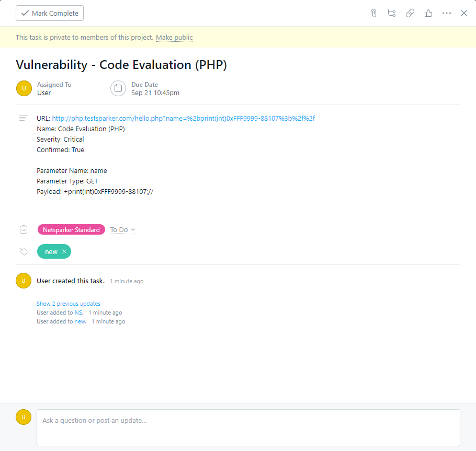Image resolution: width=476 pixels, height=451 pixels.
Task: Like this task with the thumbs-up icon
Action: [x=428, y=13]
